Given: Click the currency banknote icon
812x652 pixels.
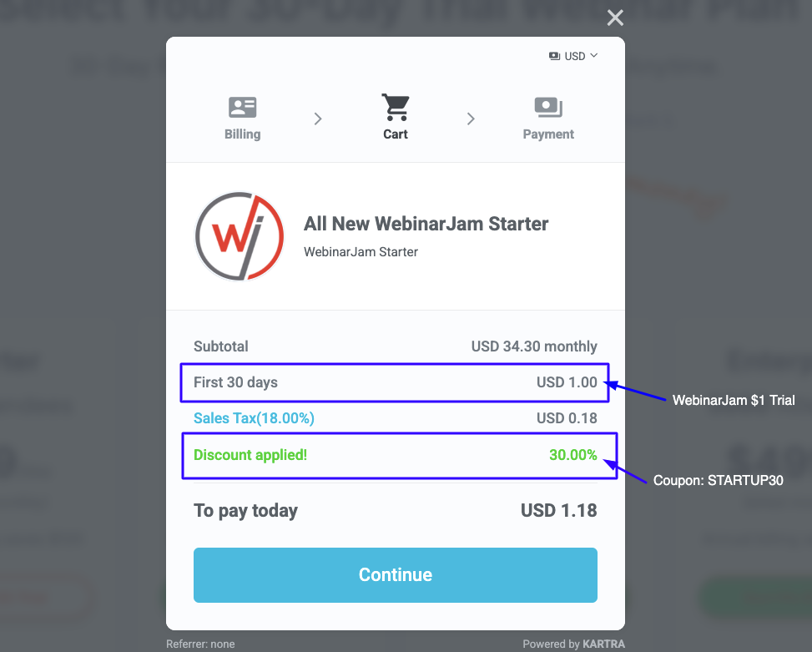Looking at the screenshot, I should click(554, 56).
